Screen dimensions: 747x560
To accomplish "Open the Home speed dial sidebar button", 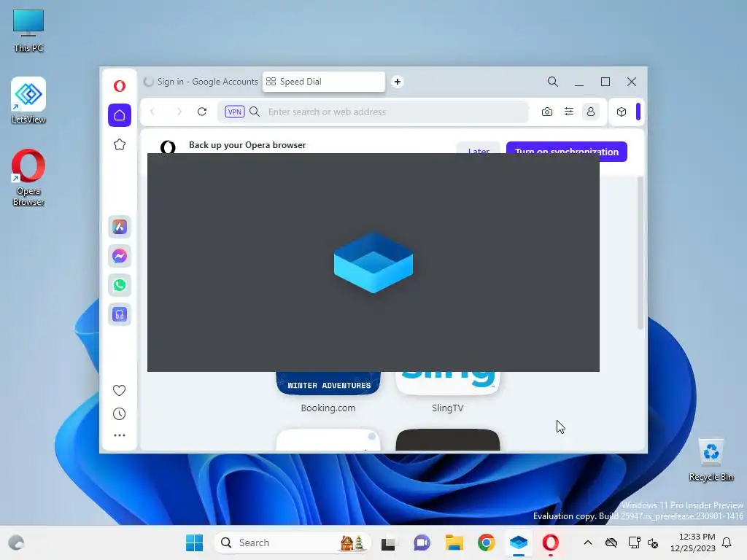I will click(120, 115).
